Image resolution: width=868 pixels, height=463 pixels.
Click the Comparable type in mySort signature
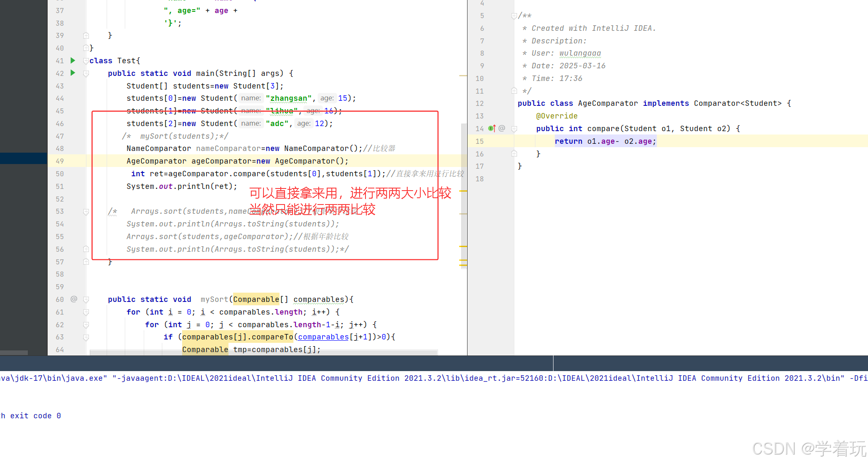(256, 299)
